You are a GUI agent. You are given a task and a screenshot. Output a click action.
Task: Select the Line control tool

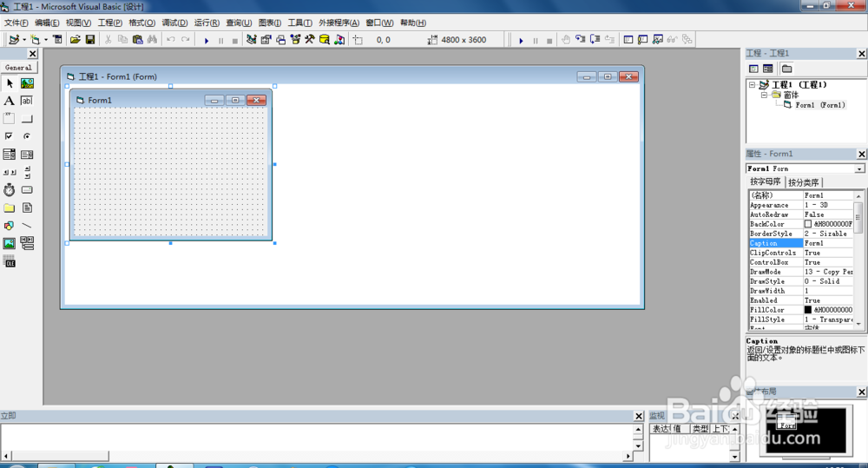[x=27, y=226]
